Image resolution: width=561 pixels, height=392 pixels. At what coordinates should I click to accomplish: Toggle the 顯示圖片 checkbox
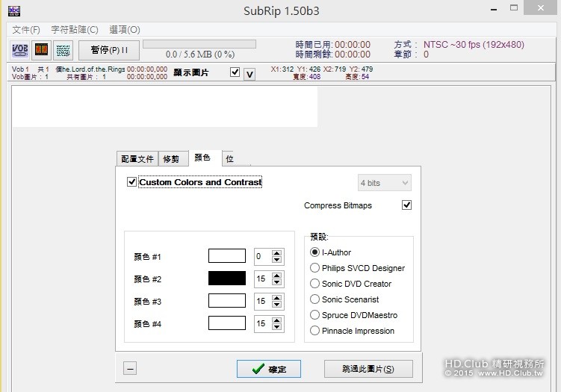pyautogui.click(x=235, y=72)
